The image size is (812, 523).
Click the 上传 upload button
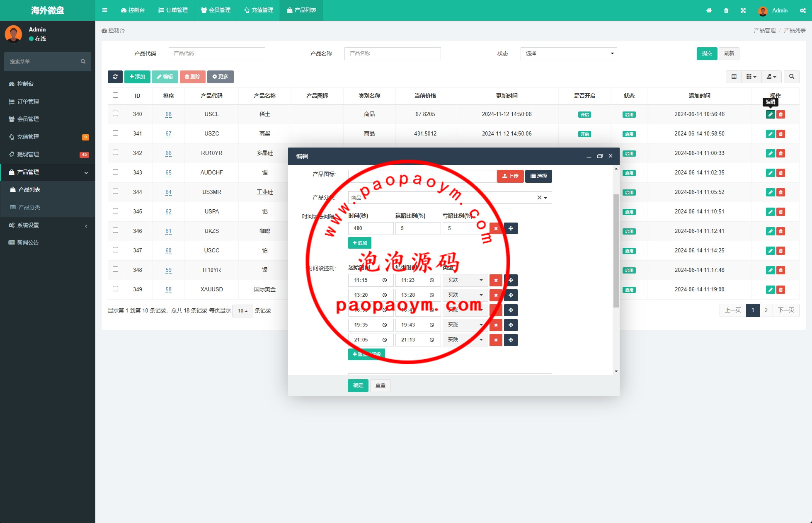coord(510,176)
